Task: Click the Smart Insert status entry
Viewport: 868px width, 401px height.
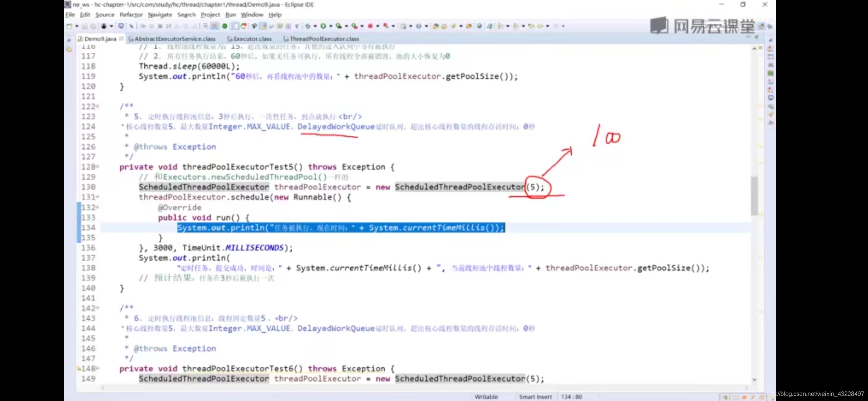Action: click(535, 397)
